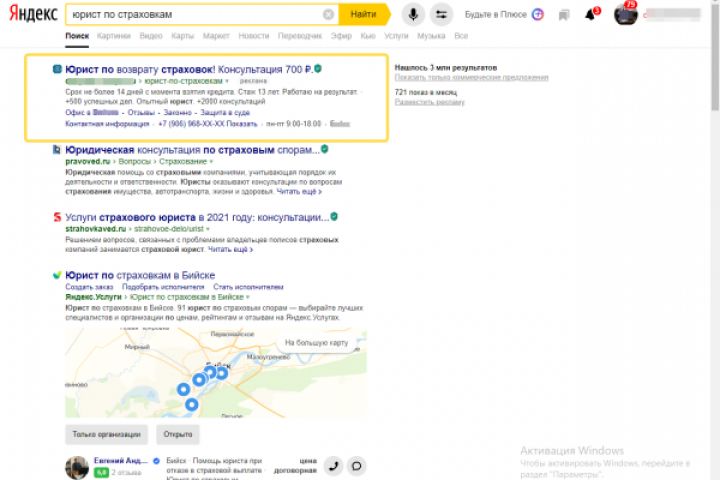Click Разместить рекламу link
This screenshot has width=720, height=480.
430,102
